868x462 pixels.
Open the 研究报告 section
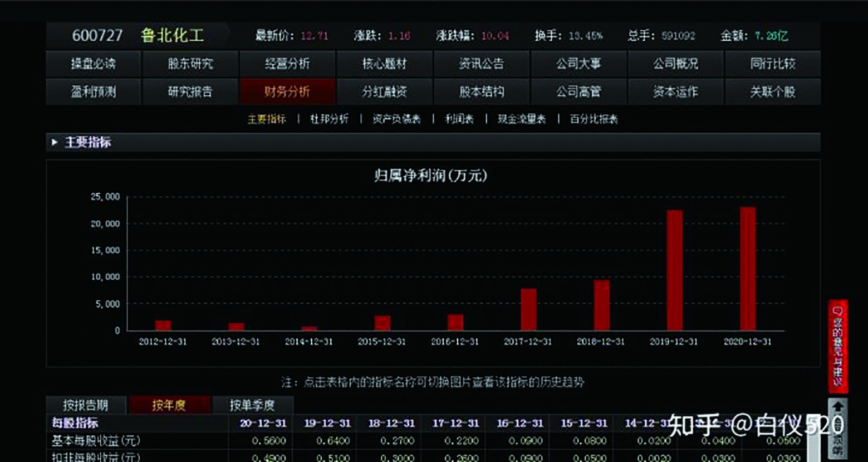point(190,91)
